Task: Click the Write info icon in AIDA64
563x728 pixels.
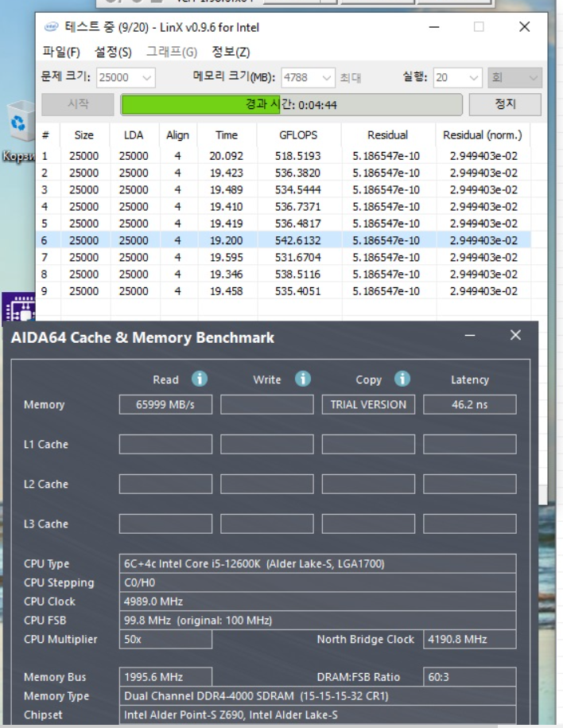Action: click(303, 379)
